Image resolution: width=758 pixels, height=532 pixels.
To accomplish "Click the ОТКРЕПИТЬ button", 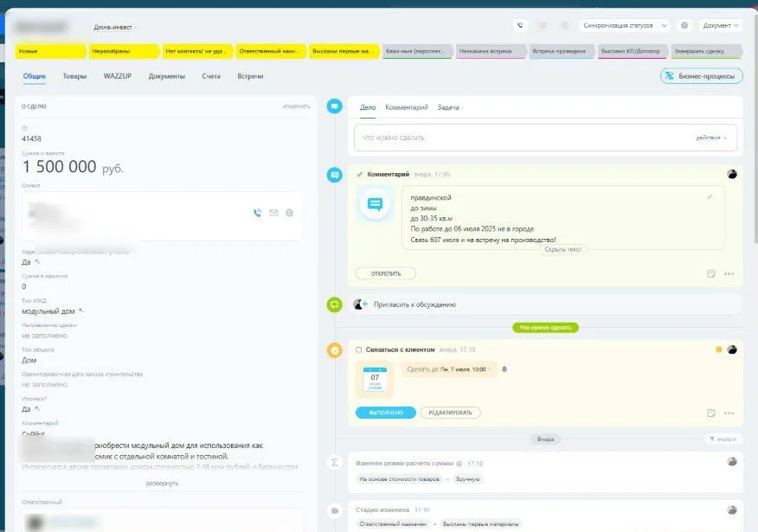I will pos(386,273).
